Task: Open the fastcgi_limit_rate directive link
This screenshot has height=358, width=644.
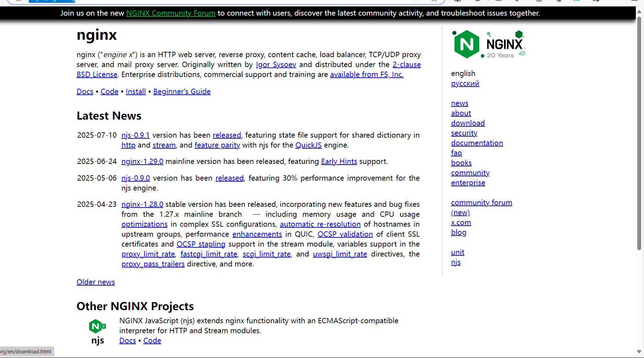Action: click(x=209, y=254)
